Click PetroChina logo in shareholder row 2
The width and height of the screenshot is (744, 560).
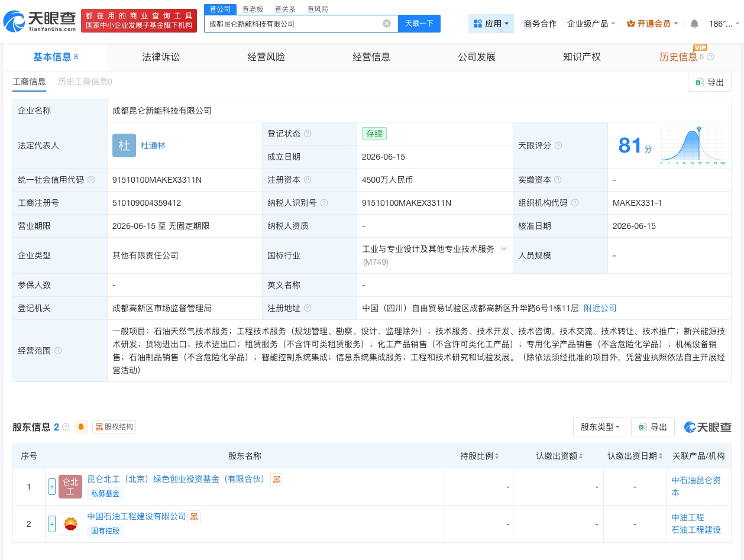click(70, 524)
